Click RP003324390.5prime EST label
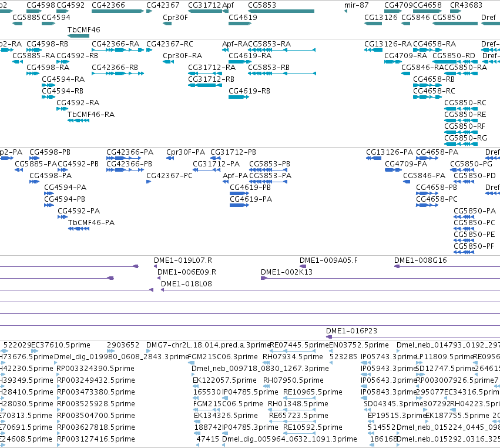The width and height of the screenshot is (500, 448). point(95,369)
